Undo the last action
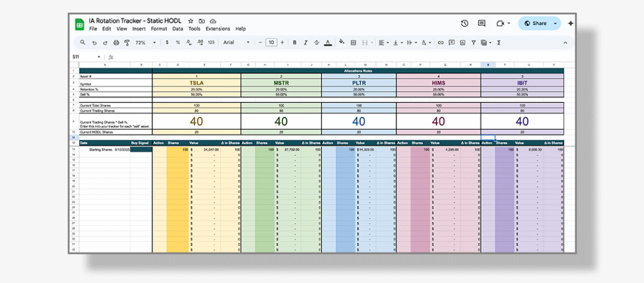644x283 pixels. click(x=94, y=42)
